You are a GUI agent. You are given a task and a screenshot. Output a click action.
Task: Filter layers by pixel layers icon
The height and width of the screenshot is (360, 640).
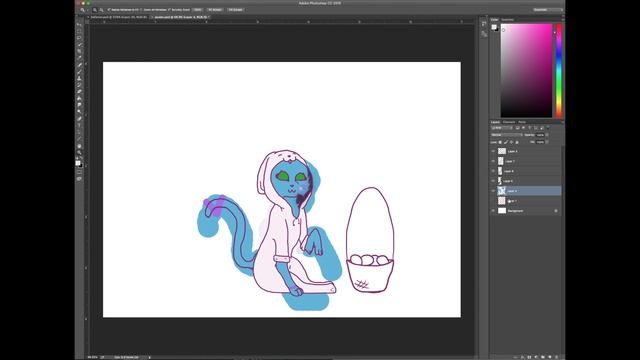point(517,127)
